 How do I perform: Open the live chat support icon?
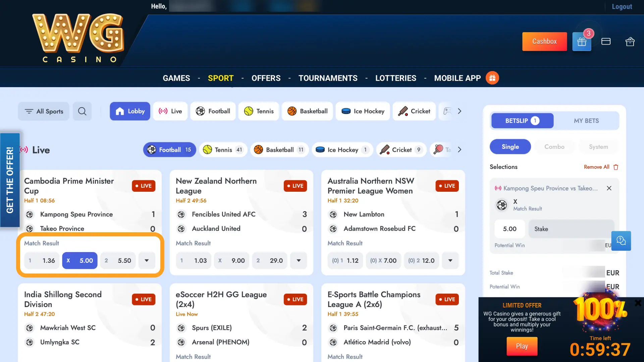tap(621, 241)
